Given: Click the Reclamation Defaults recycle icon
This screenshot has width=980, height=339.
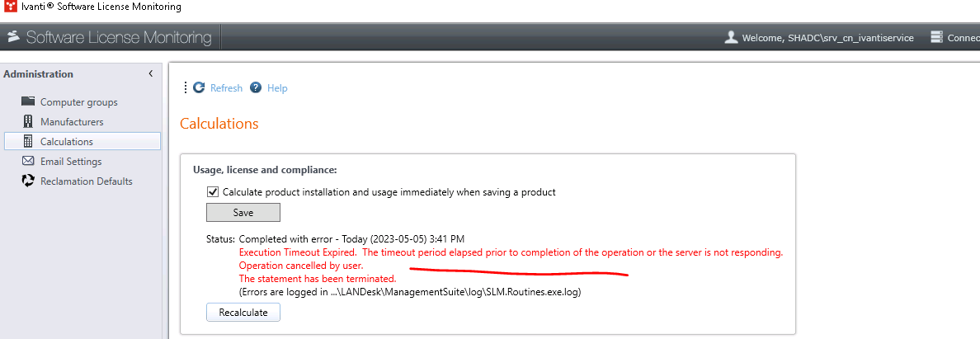Looking at the screenshot, I should tap(27, 181).
